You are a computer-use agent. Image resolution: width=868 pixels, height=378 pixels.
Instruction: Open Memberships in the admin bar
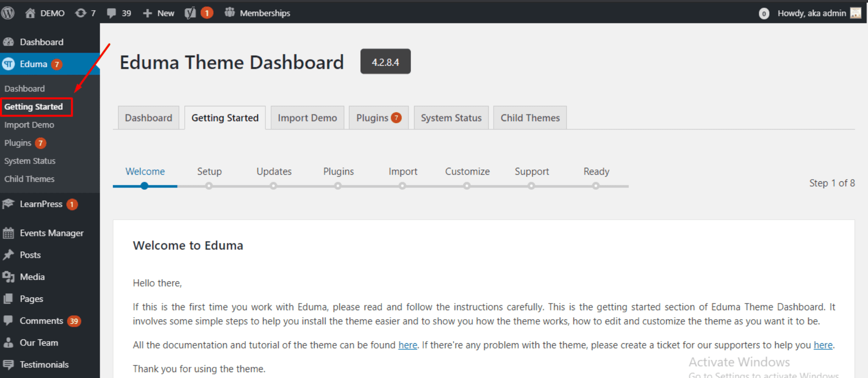(257, 13)
